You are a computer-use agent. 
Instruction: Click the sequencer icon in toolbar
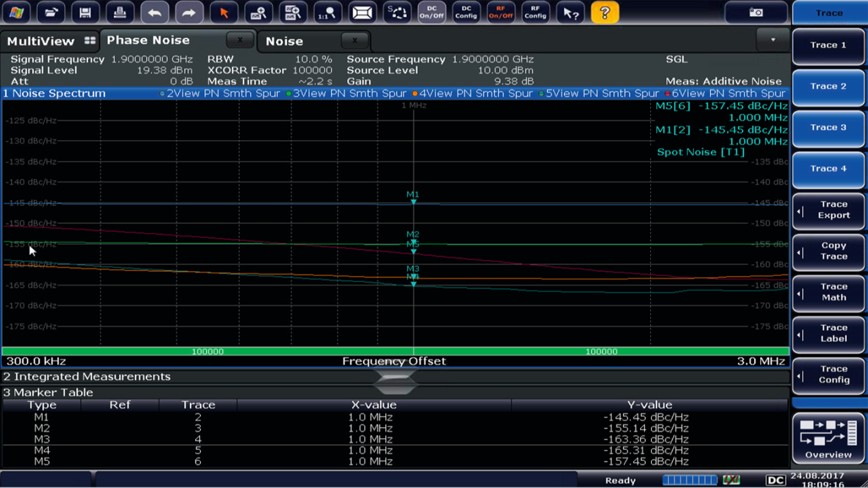pos(397,12)
